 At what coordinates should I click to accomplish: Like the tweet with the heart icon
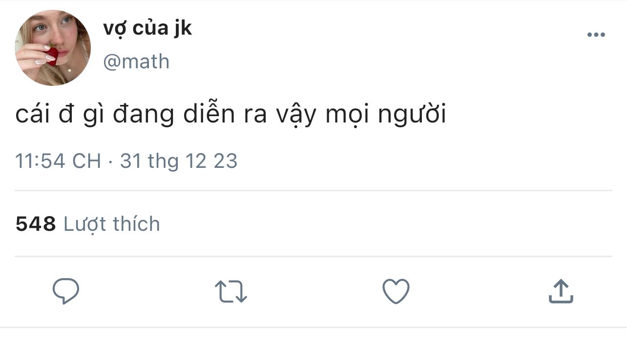396,291
